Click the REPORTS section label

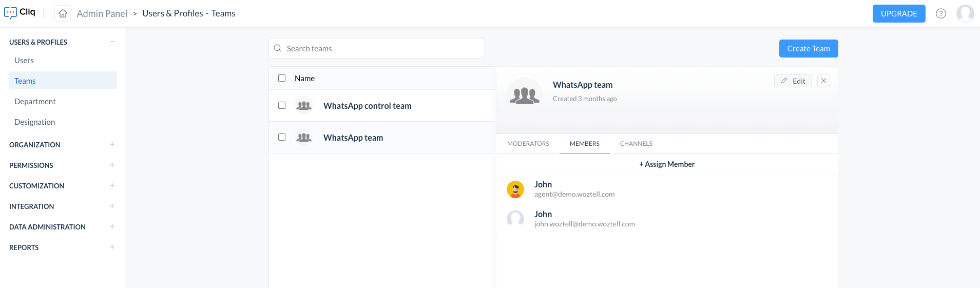click(x=24, y=247)
